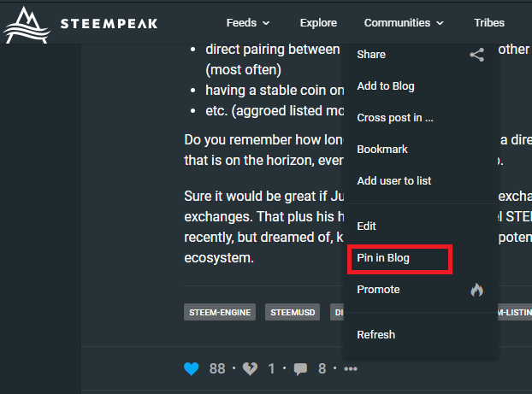Expand the Communities dropdown
Screen dimensions: 532x394
coord(404,23)
